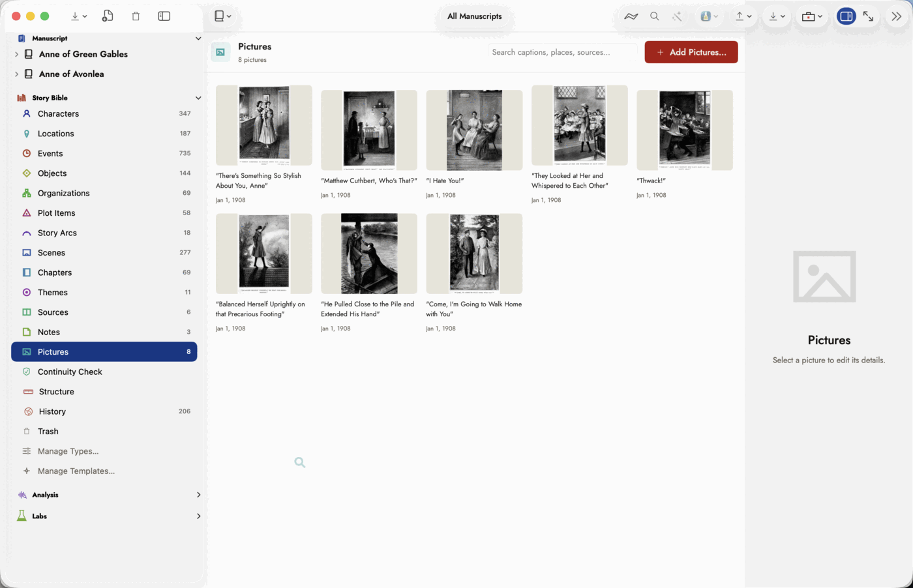Image resolution: width=913 pixels, height=588 pixels.
Task: Open Manage Templates in the sidebar
Action: [104, 471]
